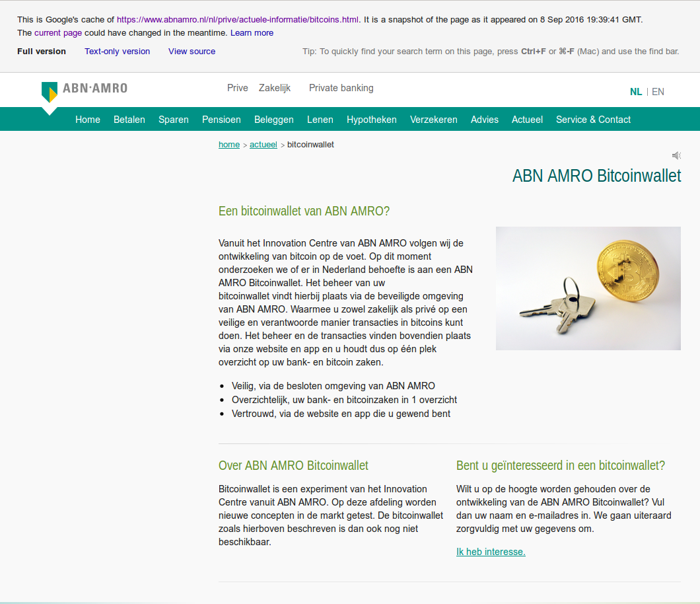
Task: Click the ABN AMRO shield logo
Action: [x=49, y=92]
